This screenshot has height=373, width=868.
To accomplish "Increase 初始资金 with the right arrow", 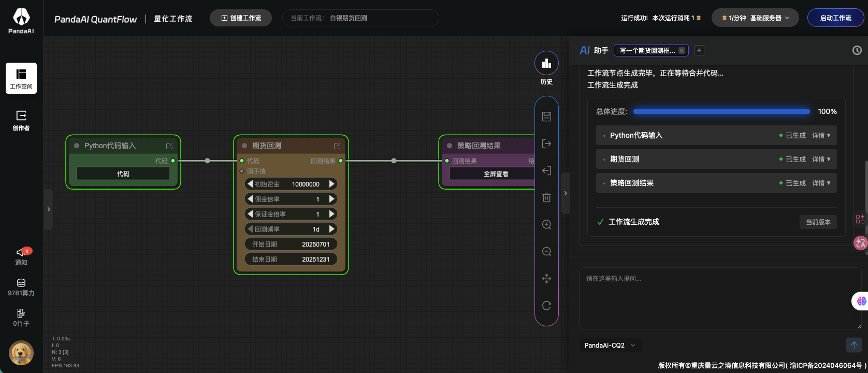I will click(x=332, y=184).
